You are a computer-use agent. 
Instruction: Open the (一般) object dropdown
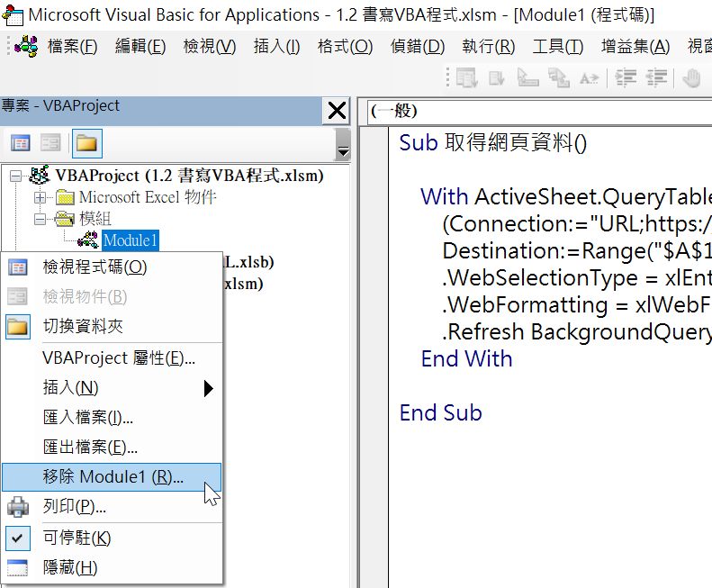(x=539, y=112)
